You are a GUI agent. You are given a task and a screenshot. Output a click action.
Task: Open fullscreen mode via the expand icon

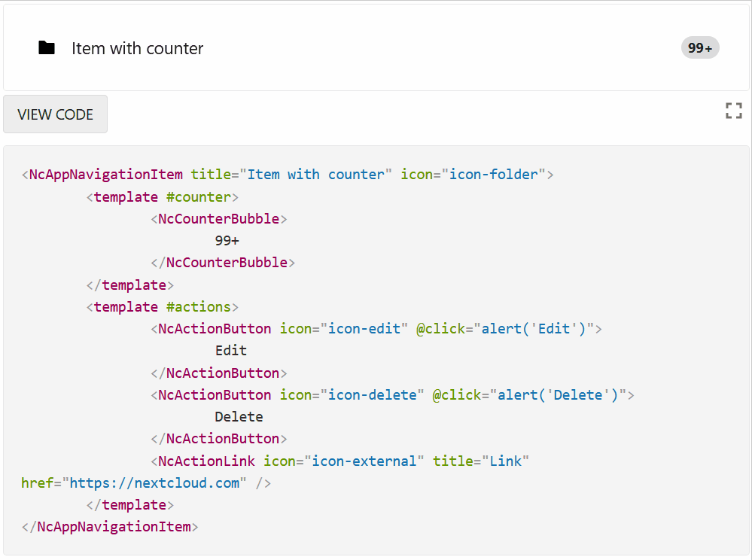pos(733,111)
